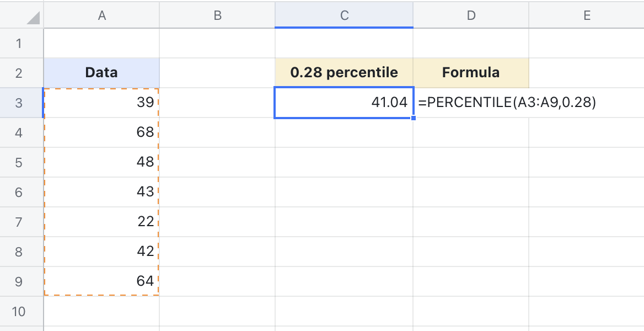Select the cell containing value 22
The image size is (644, 331).
coord(101,221)
